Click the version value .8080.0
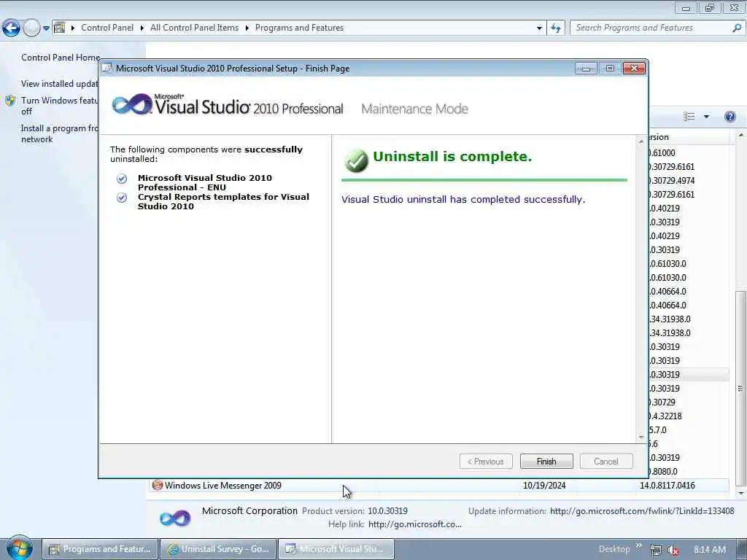The image size is (747, 560). (663, 472)
